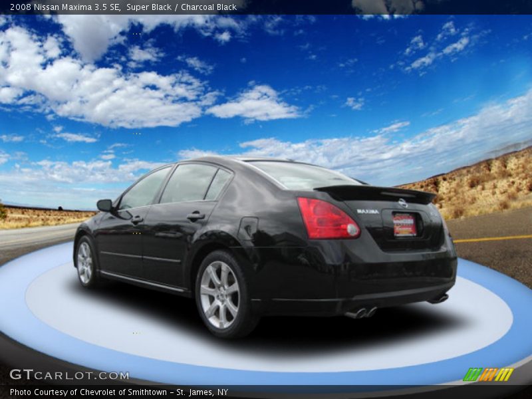Click the "Super Black / Charcoal Black" color text
The height and width of the screenshot is (399, 532).
(x=182, y=7)
